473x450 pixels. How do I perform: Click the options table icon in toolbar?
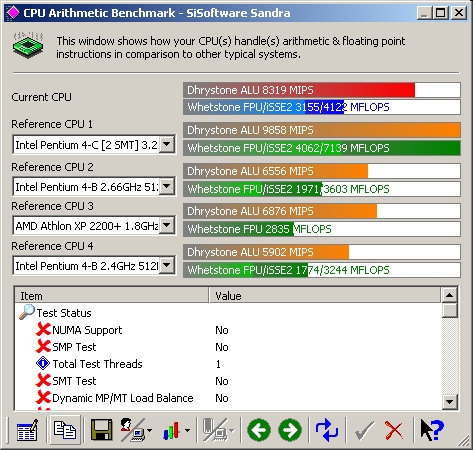27,430
